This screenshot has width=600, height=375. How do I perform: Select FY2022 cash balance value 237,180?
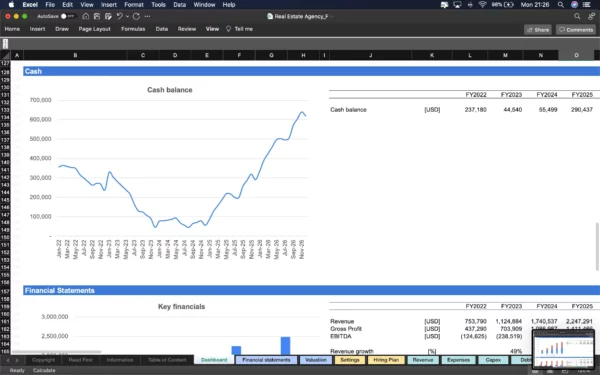click(476, 110)
